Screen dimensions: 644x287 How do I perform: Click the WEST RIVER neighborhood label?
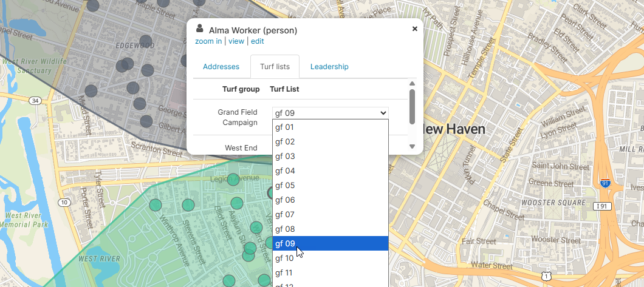pyautogui.click(x=99, y=258)
